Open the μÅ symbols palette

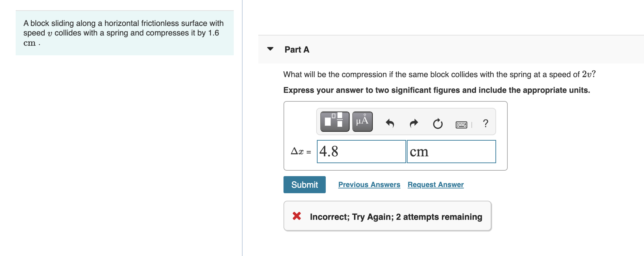[362, 121]
